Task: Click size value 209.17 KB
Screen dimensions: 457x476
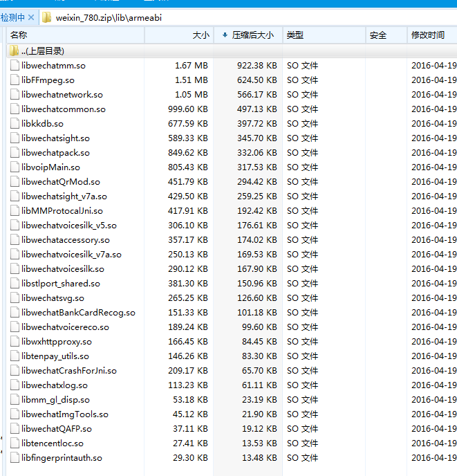Action: pos(188,371)
